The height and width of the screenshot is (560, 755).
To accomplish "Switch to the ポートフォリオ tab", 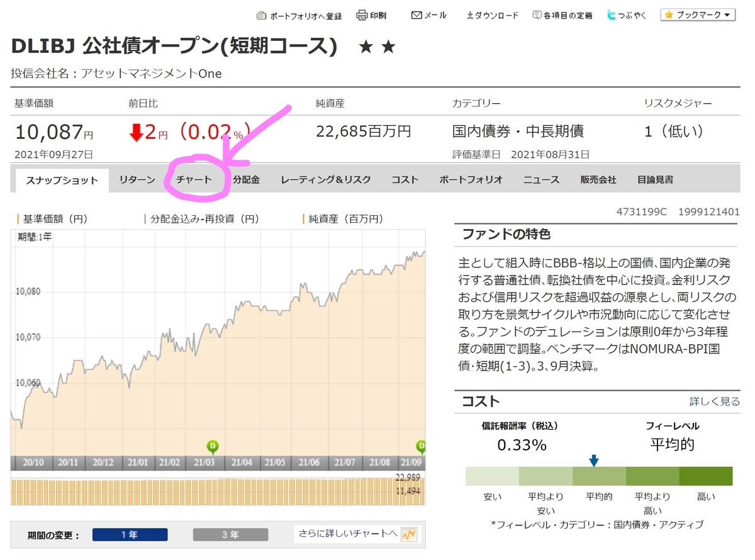I will [471, 180].
